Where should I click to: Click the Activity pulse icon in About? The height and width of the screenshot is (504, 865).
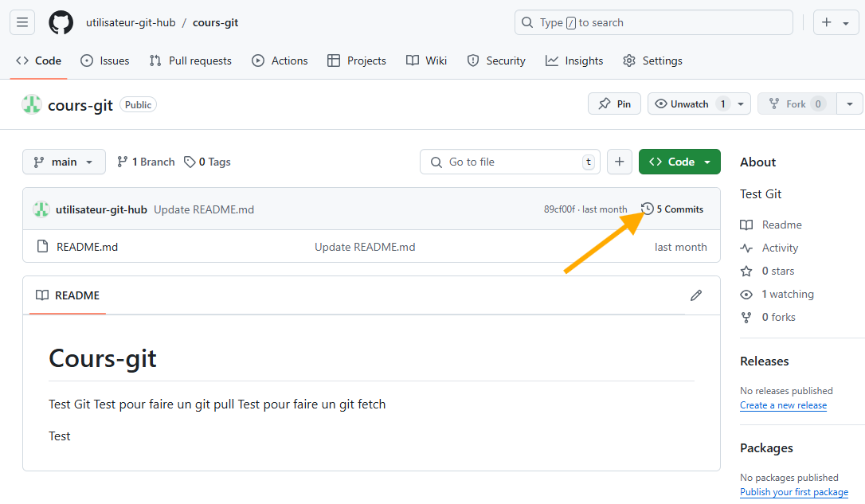[746, 248]
